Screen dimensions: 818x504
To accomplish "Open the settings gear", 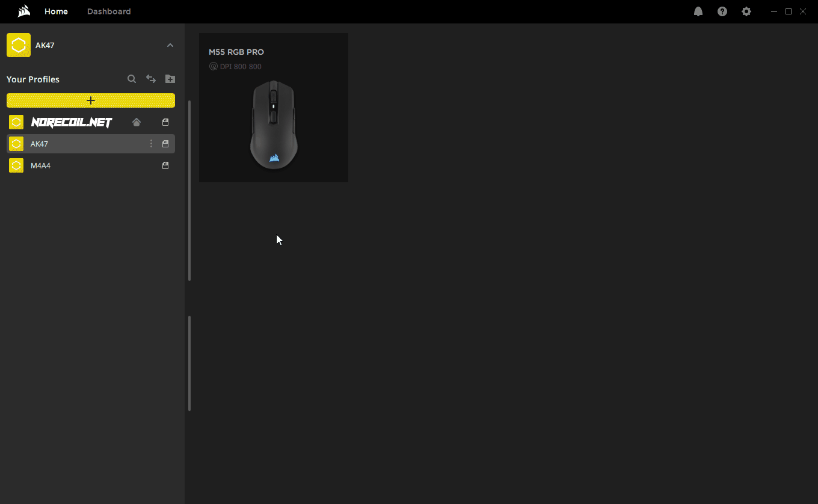I will pos(746,11).
